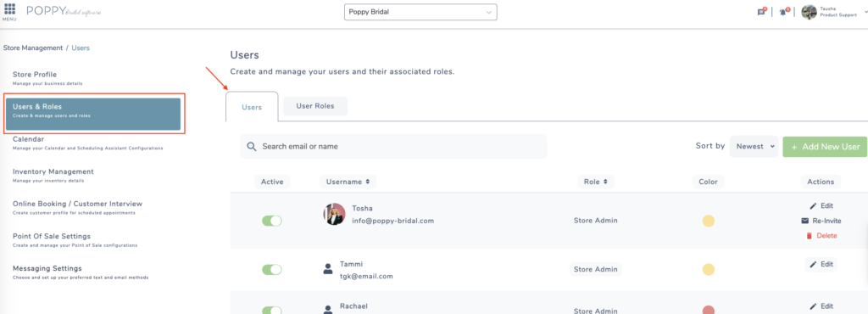Click the pencil icon for Tammi
The image size is (868, 314).
point(813,265)
